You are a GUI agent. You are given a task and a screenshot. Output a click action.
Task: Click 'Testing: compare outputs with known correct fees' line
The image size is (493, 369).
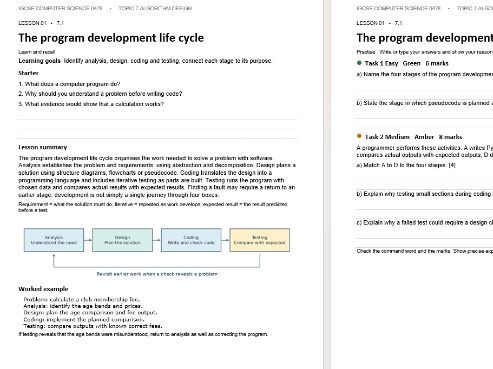click(x=93, y=326)
